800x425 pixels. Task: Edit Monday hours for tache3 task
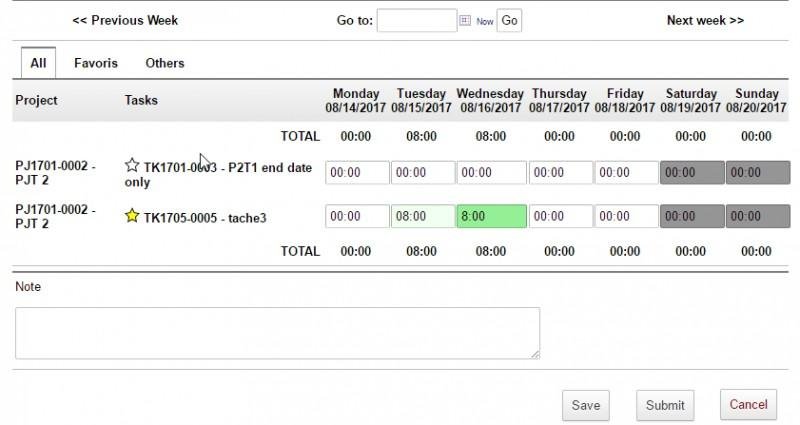tap(357, 216)
